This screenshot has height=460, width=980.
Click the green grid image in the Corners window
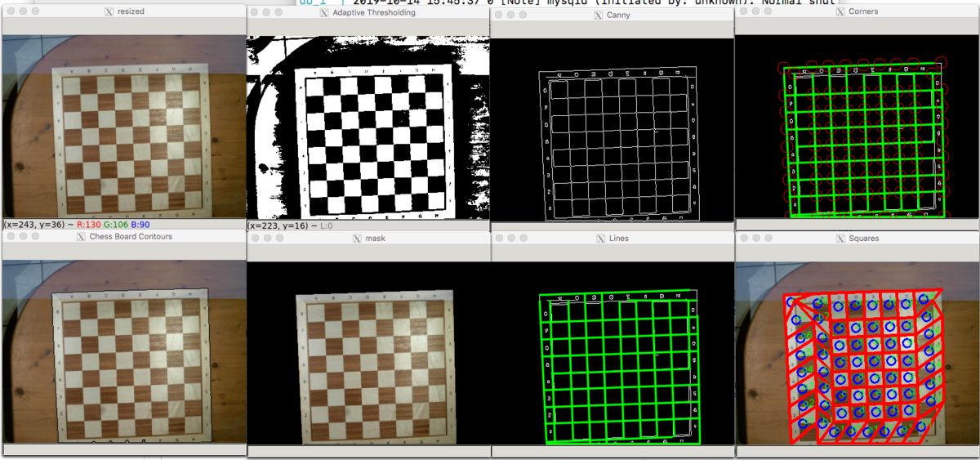click(857, 127)
